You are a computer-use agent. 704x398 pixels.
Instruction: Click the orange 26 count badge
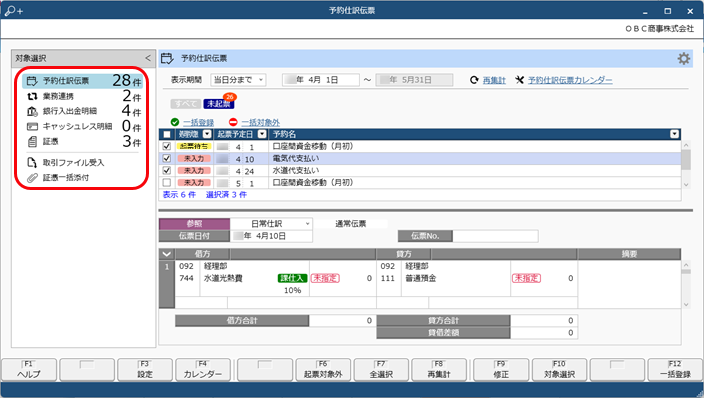[230, 97]
